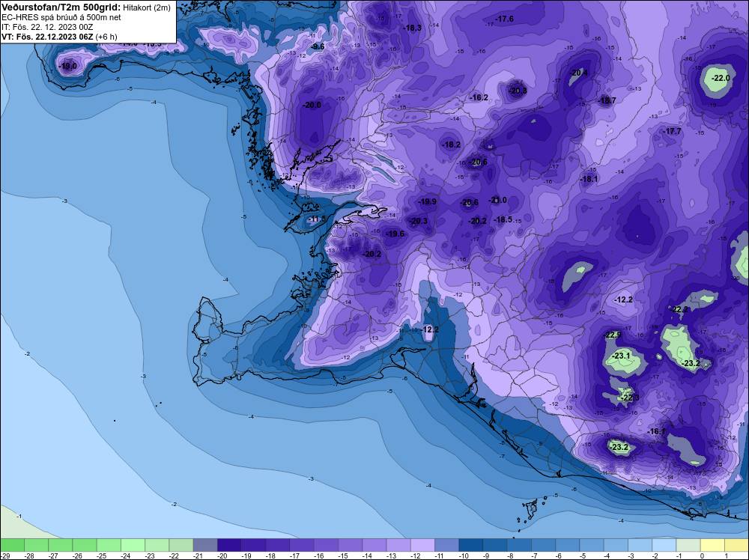Click the dark blue legend swatch above -10
Viewport: 749px width, 560px height.
click(x=471, y=545)
